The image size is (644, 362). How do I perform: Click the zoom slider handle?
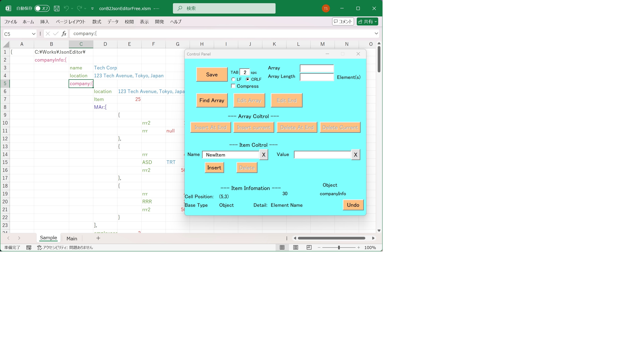[339, 247]
